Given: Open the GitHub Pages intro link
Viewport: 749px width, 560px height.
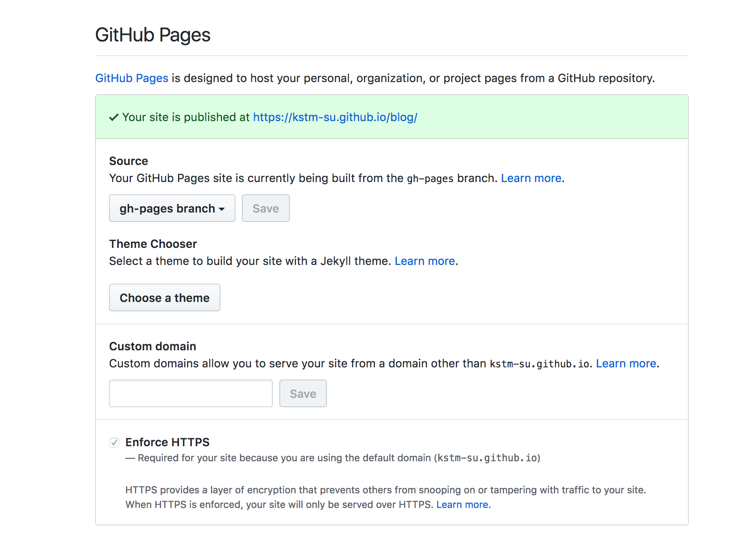Looking at the screenshot, I should pos(132,78).
